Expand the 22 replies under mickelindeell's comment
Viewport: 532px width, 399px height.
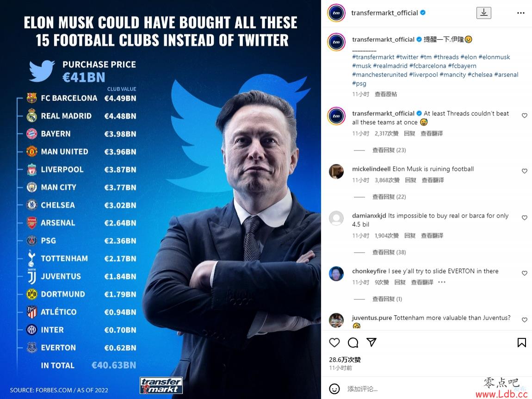coord(389,197)
